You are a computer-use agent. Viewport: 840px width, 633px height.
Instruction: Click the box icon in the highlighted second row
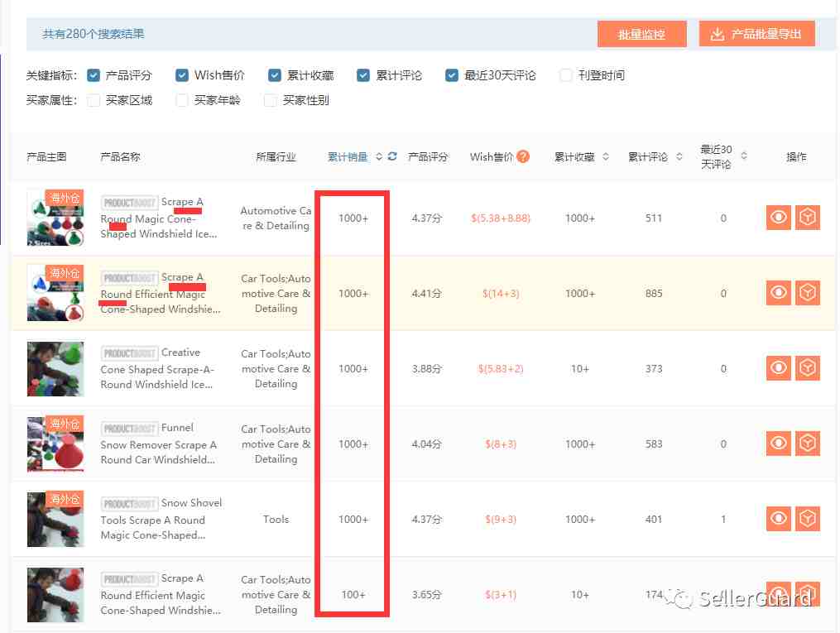pos(807,293)
